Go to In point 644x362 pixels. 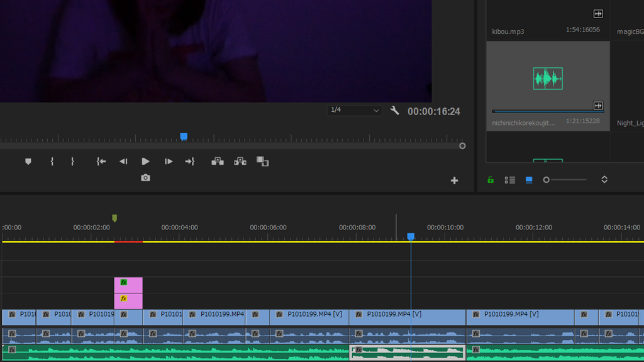tap(101, 162)
